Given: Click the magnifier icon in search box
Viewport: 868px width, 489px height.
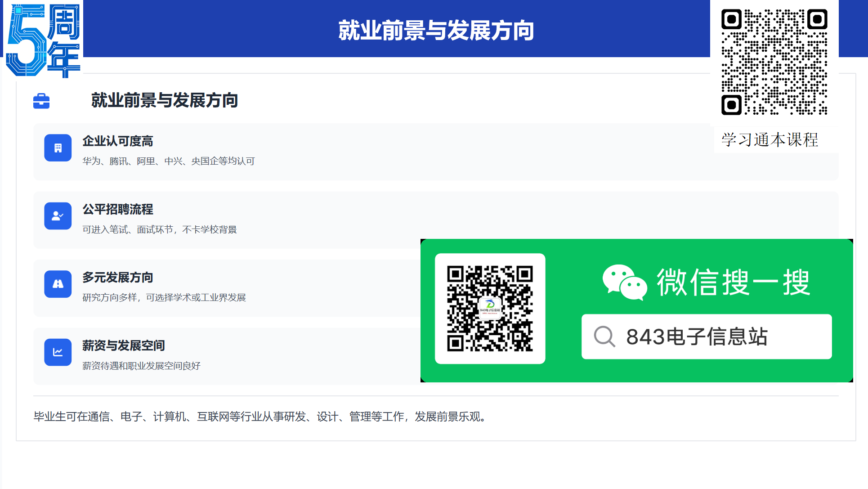Looking at the screenshot, I should tap(604, 336).
